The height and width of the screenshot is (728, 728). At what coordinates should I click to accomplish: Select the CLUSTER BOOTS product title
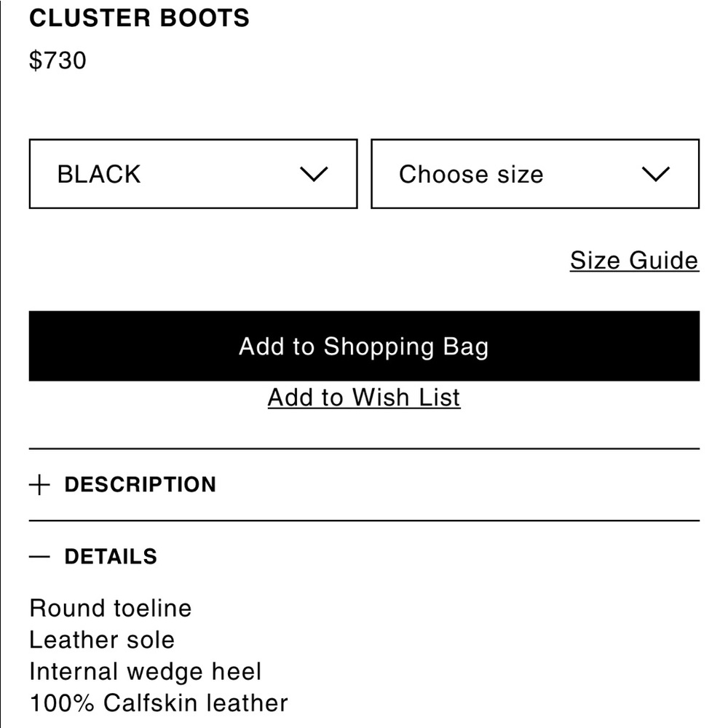pyautogui.click(x=138, y=18)
